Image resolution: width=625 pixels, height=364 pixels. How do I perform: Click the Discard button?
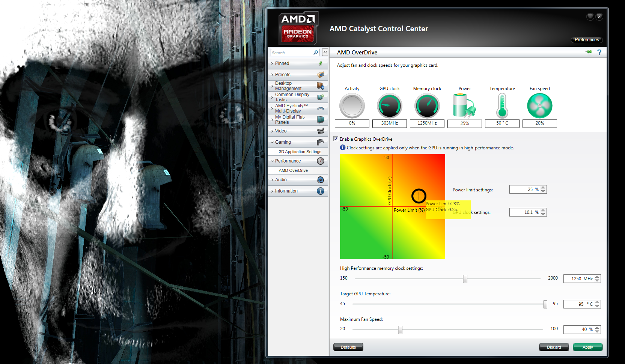[554, 347]
